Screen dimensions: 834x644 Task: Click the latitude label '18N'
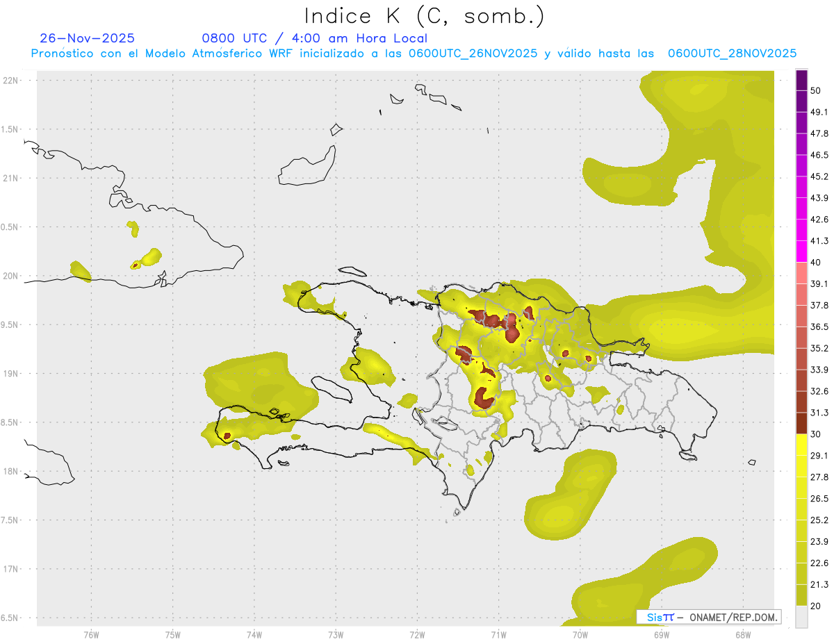[10, 472]
